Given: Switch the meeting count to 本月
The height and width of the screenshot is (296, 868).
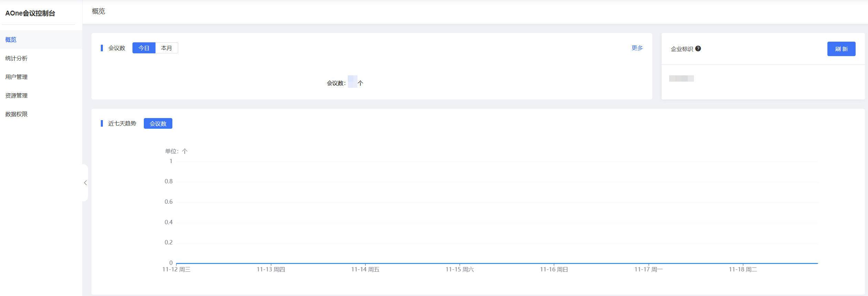Looking at the screenshot, I should pyautogui.click(x=167, y=48).
